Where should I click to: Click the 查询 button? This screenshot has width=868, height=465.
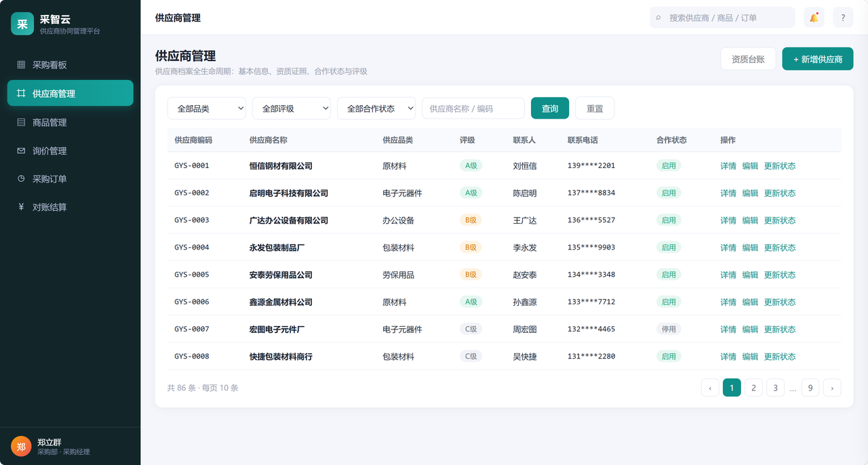pos(550,108)
